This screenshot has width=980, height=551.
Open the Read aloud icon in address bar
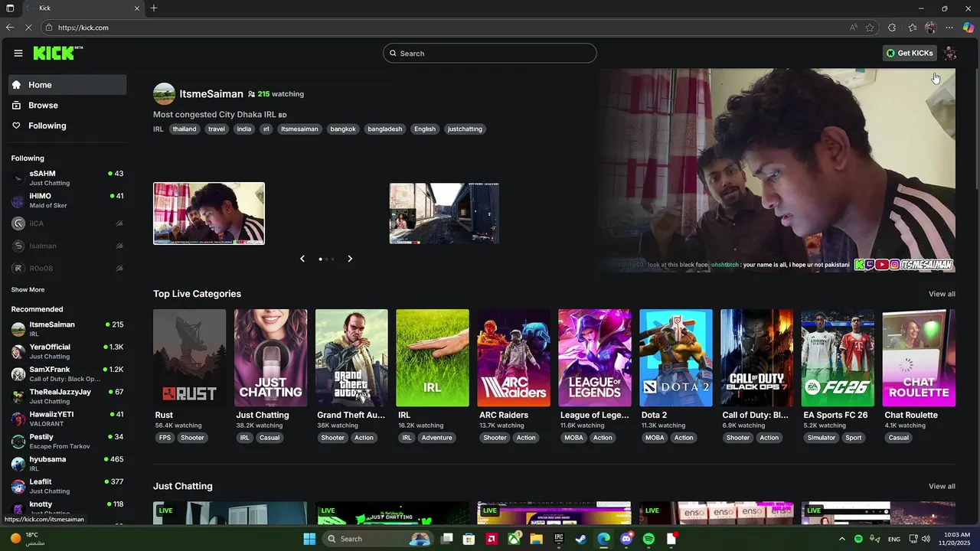click(853, 28)
